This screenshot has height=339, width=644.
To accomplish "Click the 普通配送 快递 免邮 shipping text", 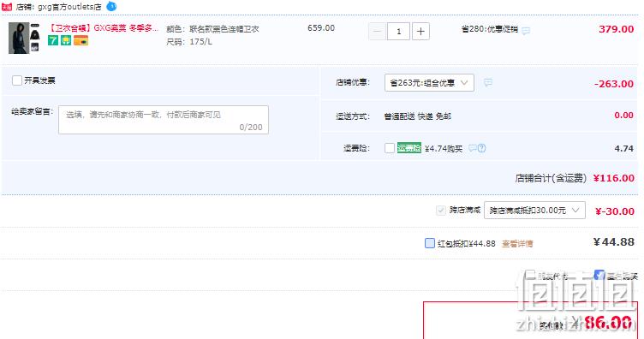I will coord(417,116).
